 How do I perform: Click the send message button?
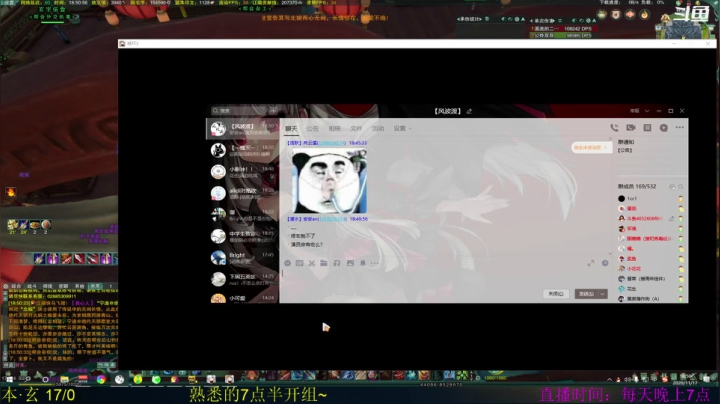[586, 294]
